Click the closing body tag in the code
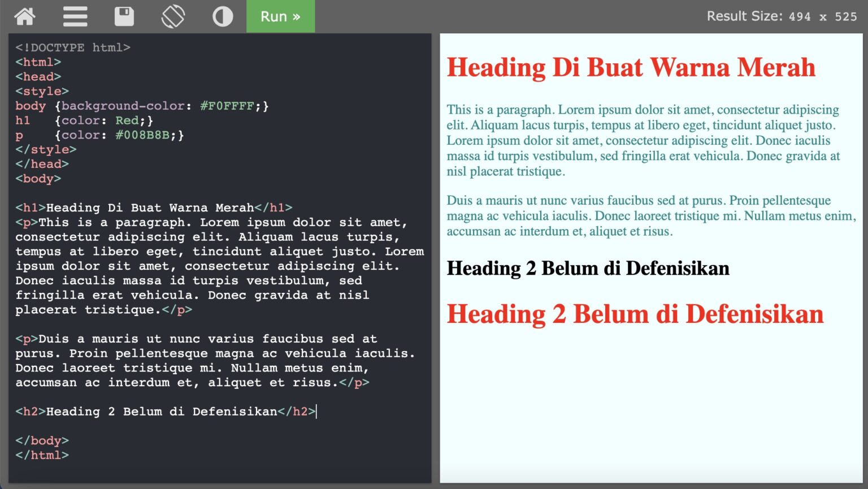The width and height of the screenshot is (868, 489). point(42,440)
